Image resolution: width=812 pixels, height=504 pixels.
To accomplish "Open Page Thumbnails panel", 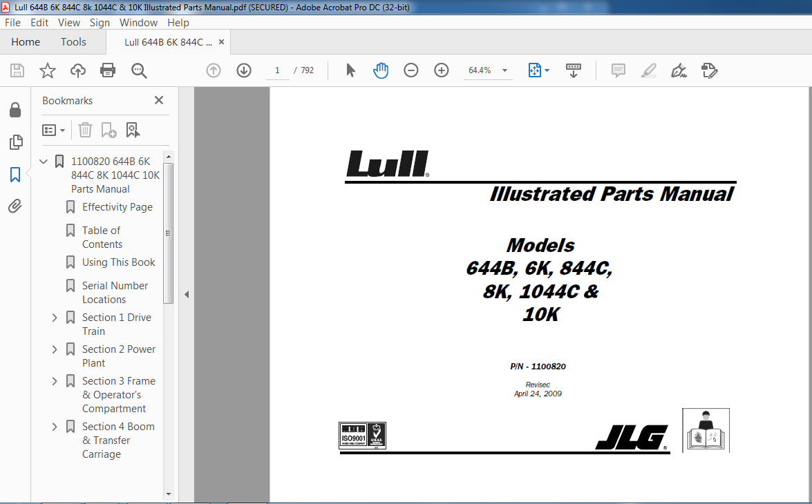I will click(15, 142).
